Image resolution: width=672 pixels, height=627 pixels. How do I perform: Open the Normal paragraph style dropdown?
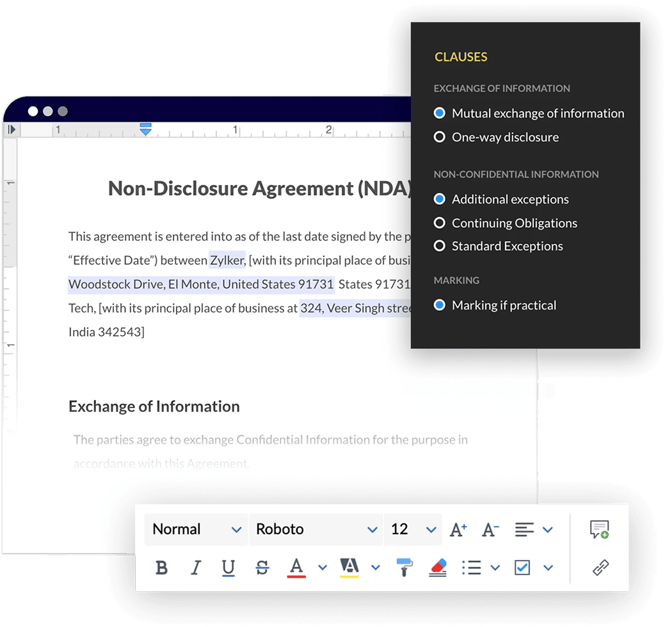(196, 530)
